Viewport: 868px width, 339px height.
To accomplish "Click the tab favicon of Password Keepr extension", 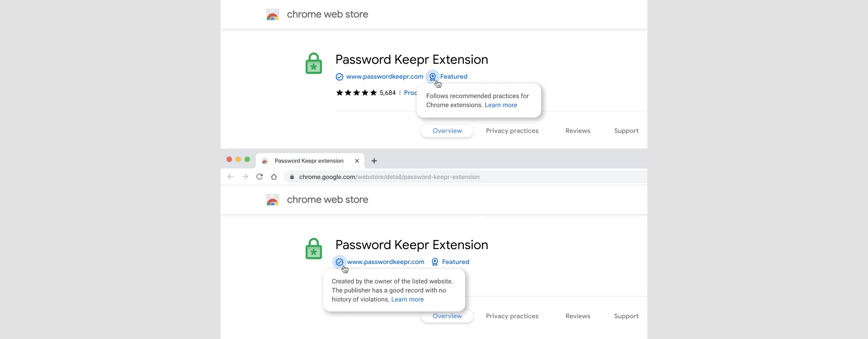I will [265, 161].
